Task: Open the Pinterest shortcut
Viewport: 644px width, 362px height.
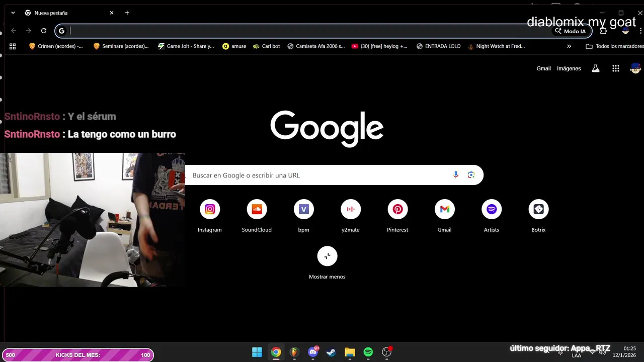Action: pos(397,216)
